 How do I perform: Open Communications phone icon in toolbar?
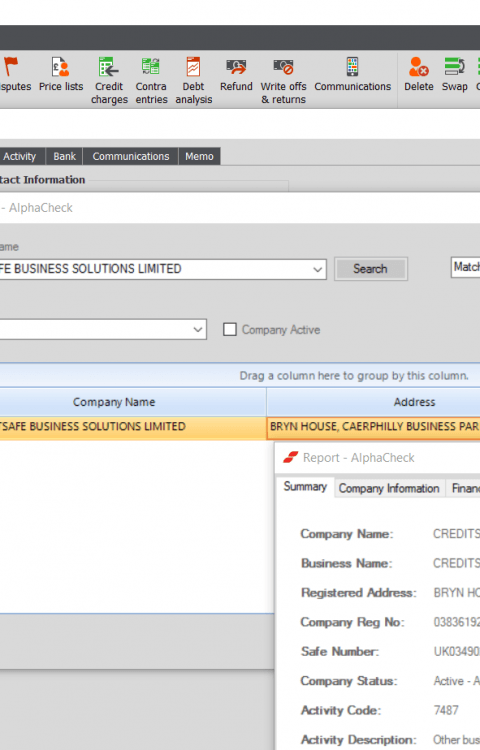(x=352, y=66)
